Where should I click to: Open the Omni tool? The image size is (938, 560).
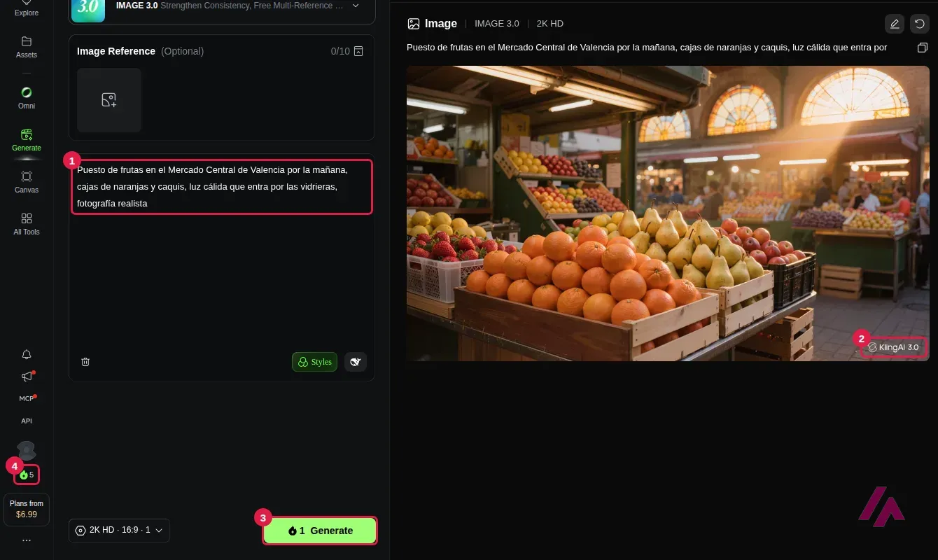(27, 98)
